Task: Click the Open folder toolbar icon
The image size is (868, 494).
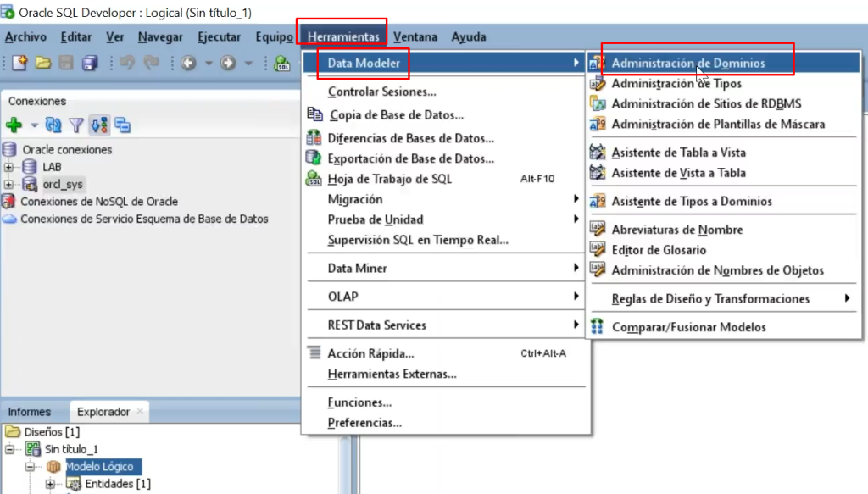Action: (x=43, y=63)
